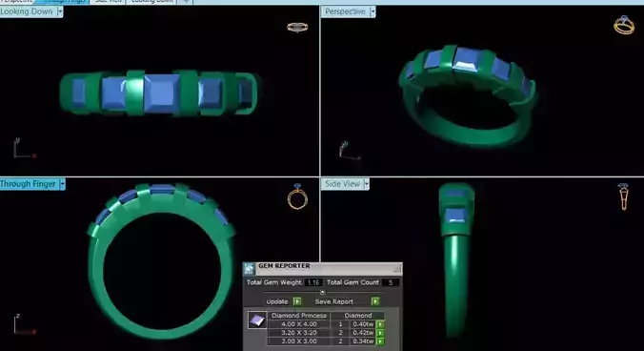Click the 0.42tw weight cell

(363, 333)
